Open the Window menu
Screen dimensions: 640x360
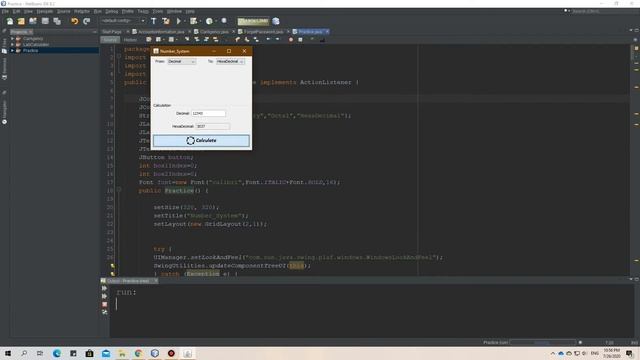(x=174, y=11)
